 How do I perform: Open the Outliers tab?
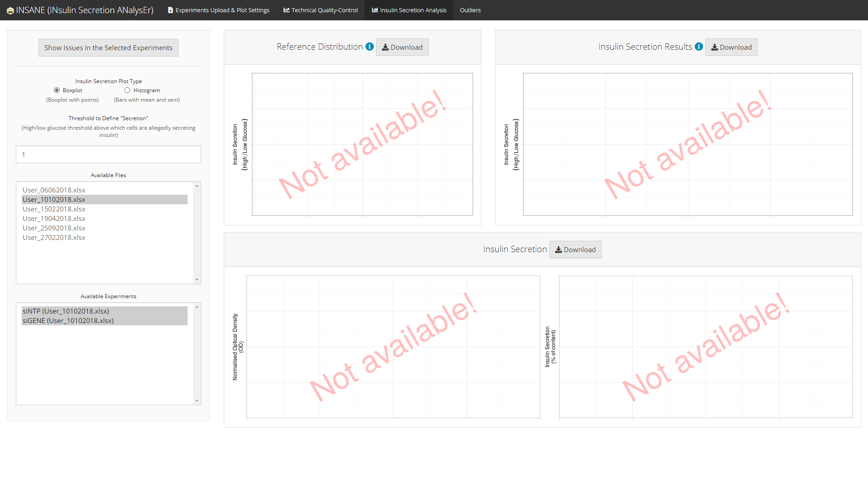[x=470, y=10]
